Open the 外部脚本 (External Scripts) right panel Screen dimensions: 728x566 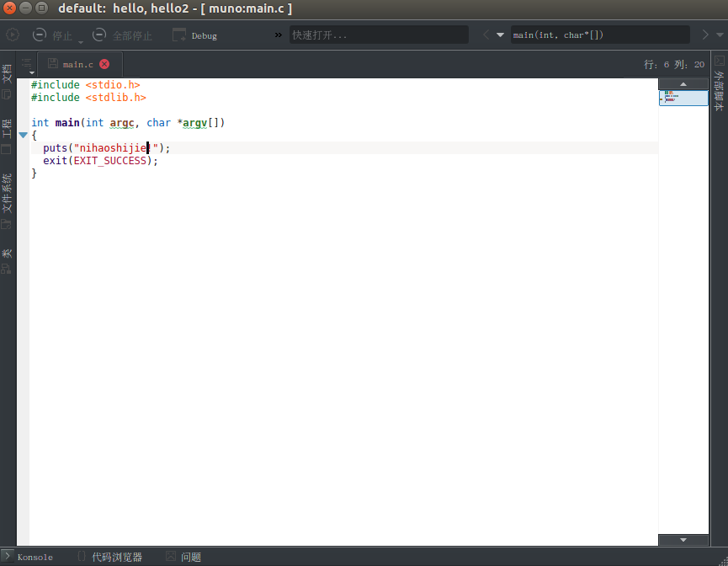coord(720,83)
